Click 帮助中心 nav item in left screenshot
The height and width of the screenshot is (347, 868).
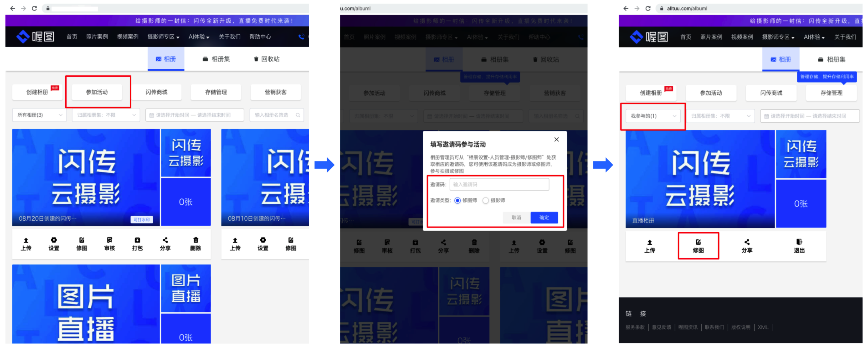[260, 37]
